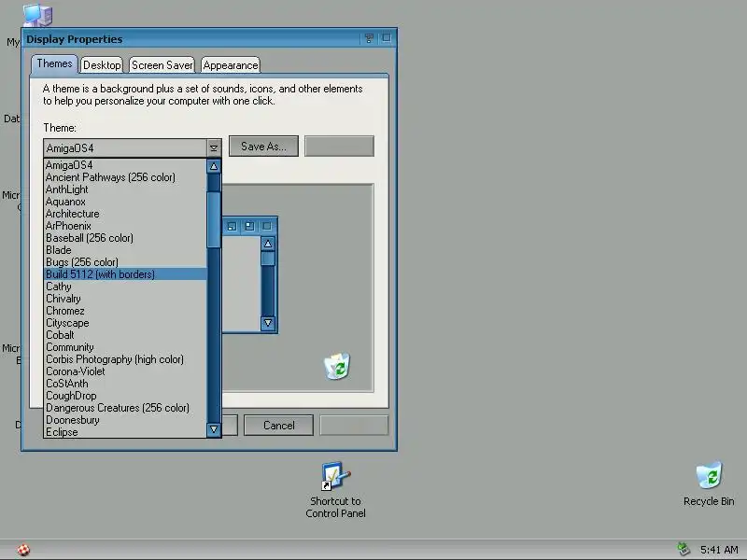
Task: Click the taskbar clock showing 5:41 AM
Action: (719, 550)
